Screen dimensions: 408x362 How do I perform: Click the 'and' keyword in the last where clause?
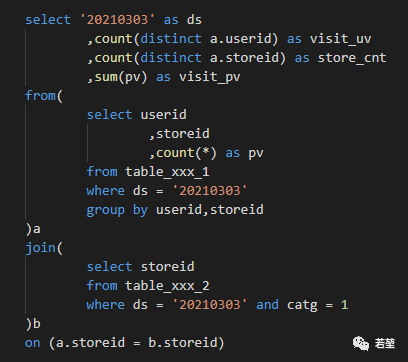pyautogui.click(x=267, y=305)
